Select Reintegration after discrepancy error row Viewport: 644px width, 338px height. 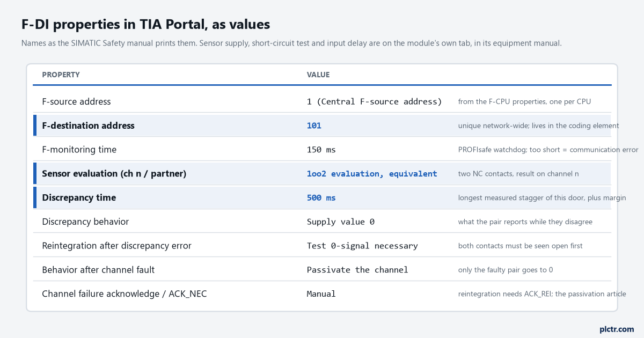coord(322,246)
